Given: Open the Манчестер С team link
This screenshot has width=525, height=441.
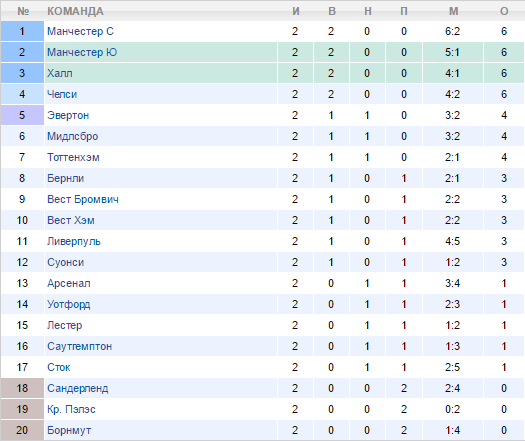Looking at the screenshot, I should click(x=80, y=31).
